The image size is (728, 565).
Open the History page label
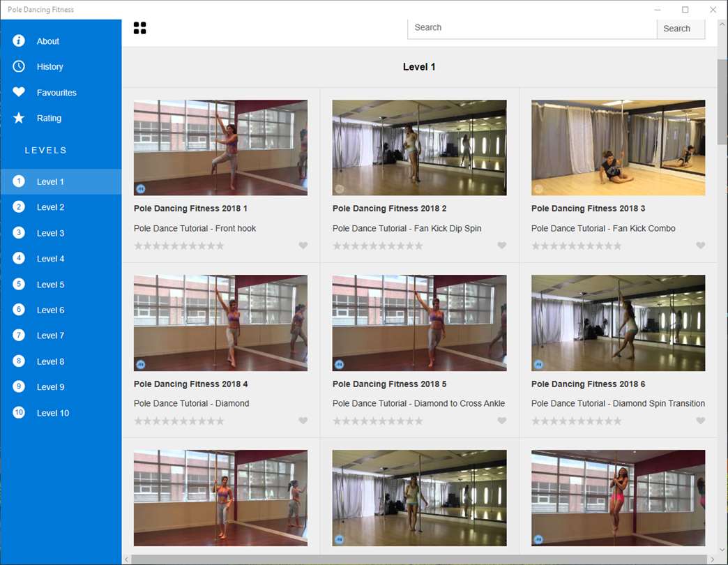pos(50,66)
